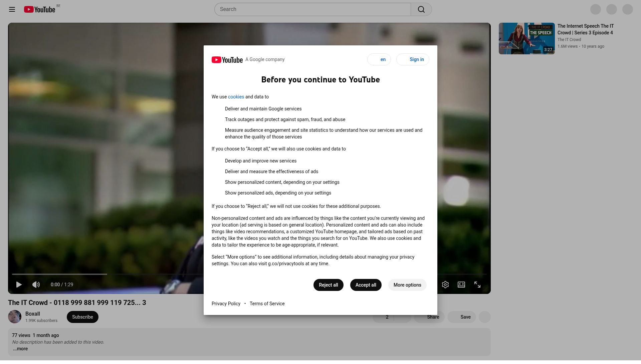Click the search magnifier button
Viewport: 641px width, 364px height.
421,9
